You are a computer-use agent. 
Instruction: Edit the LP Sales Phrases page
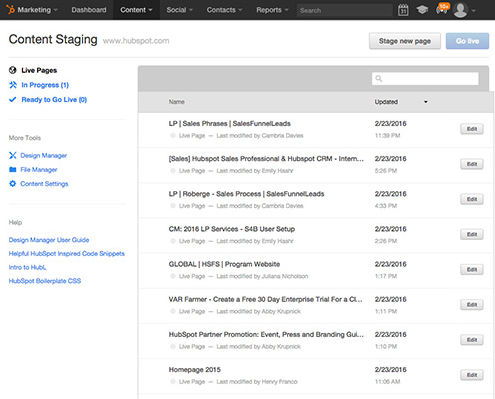pos(472,129)
